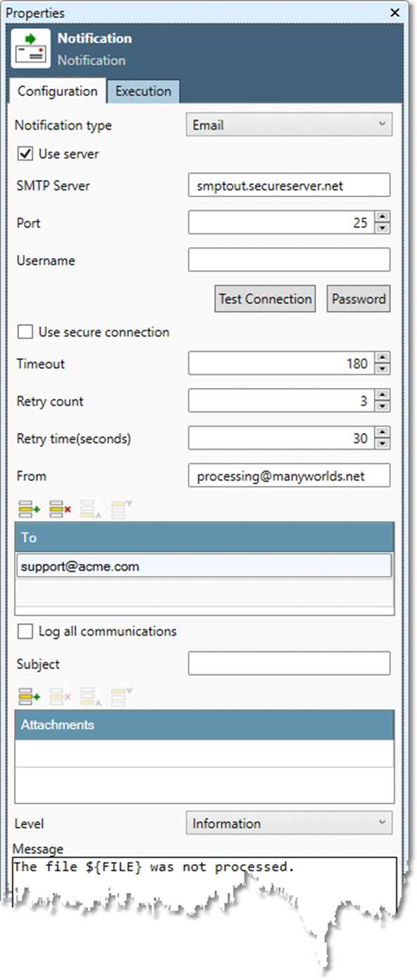Increase Retry count using up arrow
The image size is (417, 980).
pos(382,396)
